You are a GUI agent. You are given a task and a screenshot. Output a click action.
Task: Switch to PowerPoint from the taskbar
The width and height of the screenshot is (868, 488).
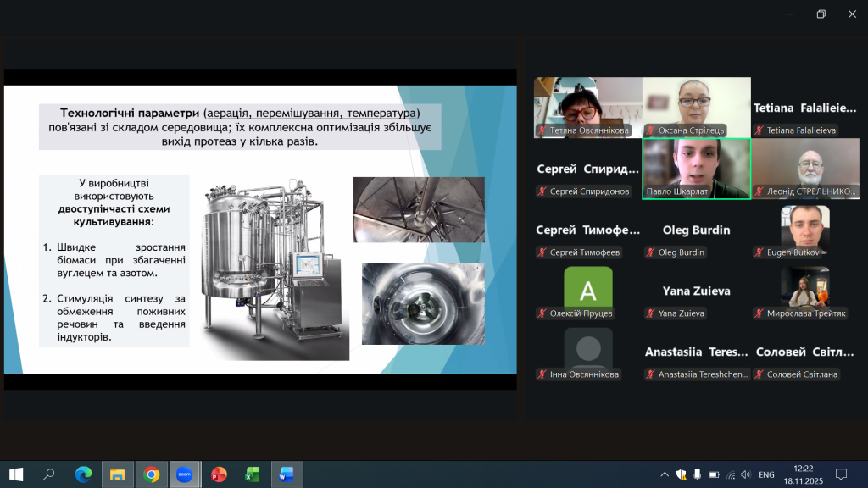tap(219, 474)
